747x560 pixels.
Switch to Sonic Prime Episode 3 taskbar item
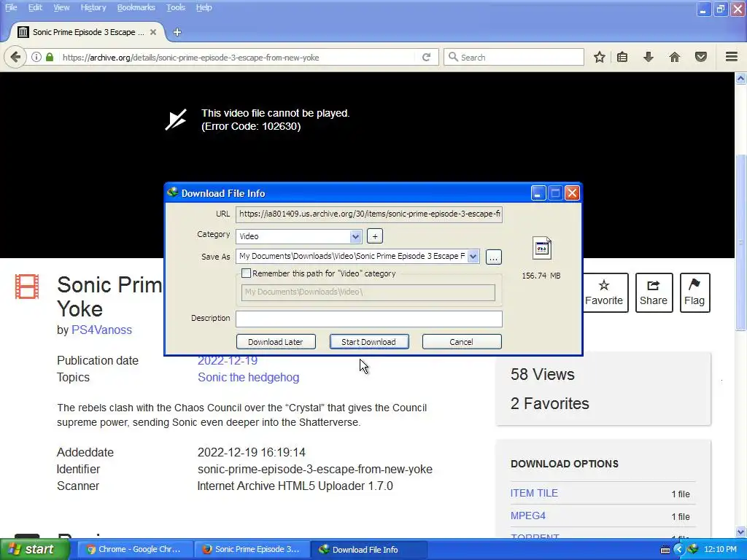[252, 550]
